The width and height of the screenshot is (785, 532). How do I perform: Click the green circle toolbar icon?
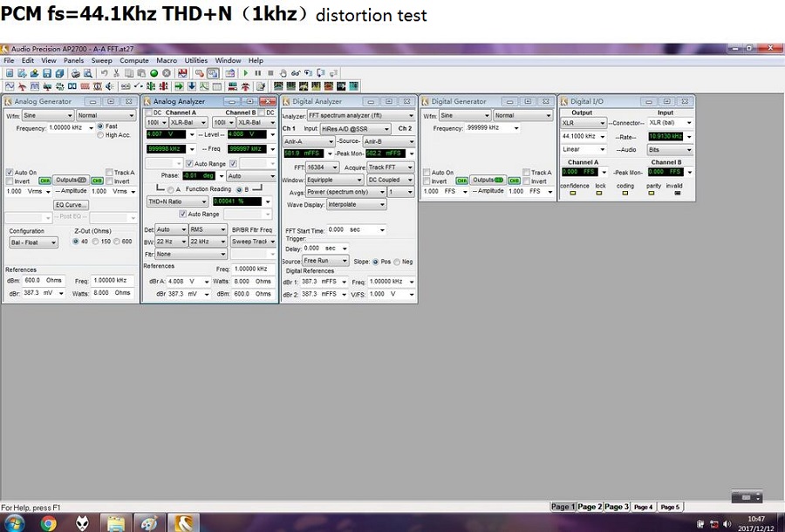(x=154, y=73)
